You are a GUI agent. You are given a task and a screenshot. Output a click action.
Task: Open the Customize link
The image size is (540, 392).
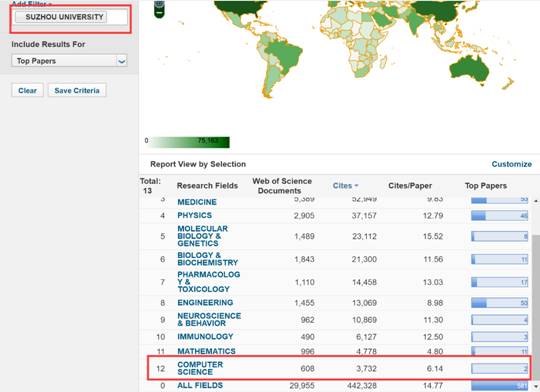[x=511, y=164]
